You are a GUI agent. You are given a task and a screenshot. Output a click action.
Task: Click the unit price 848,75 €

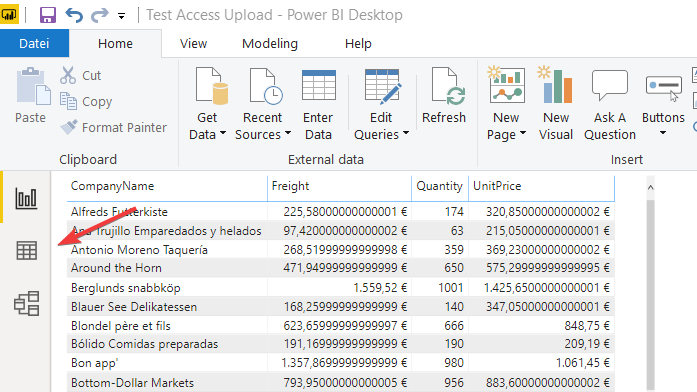[587, 326]
